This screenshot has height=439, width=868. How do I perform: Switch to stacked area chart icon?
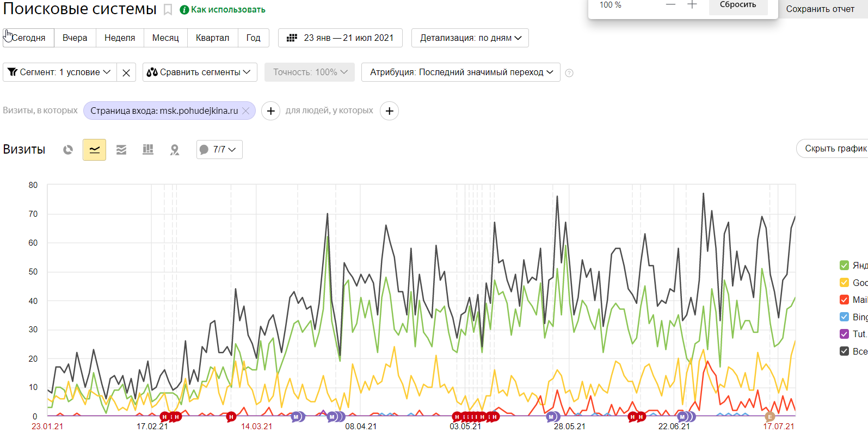pyautogui.click(x=121, y=150)
